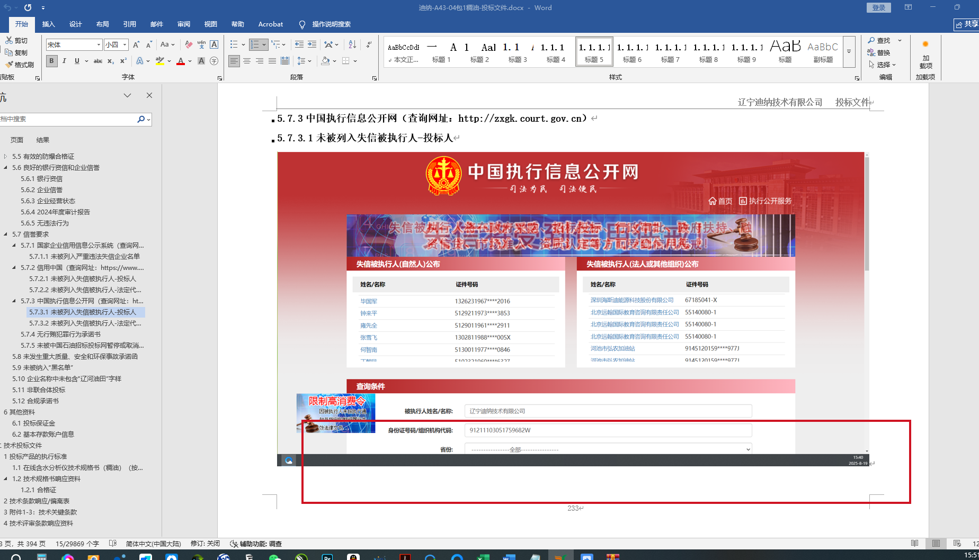
Task: Open the Change Case (Aa) dropdown
Action: tap(167, 45)
